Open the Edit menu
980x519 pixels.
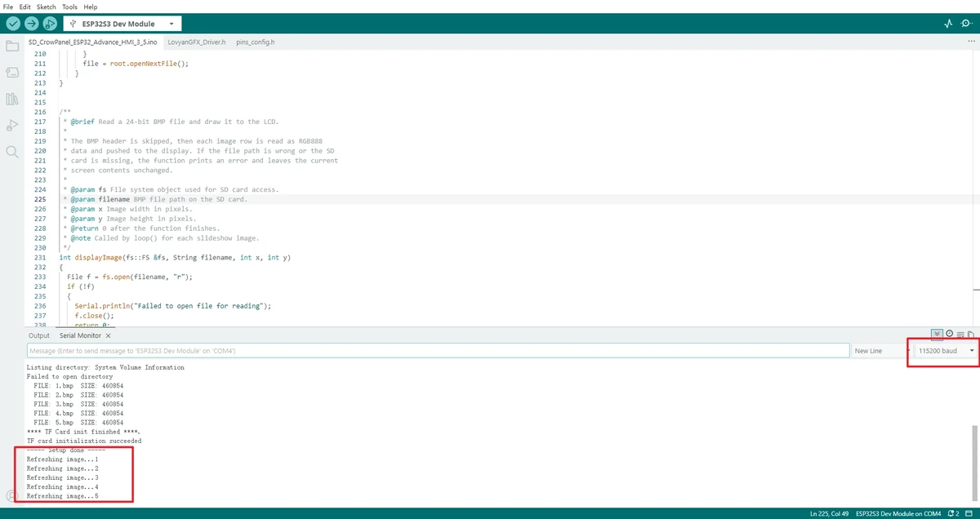click(25, 7)
